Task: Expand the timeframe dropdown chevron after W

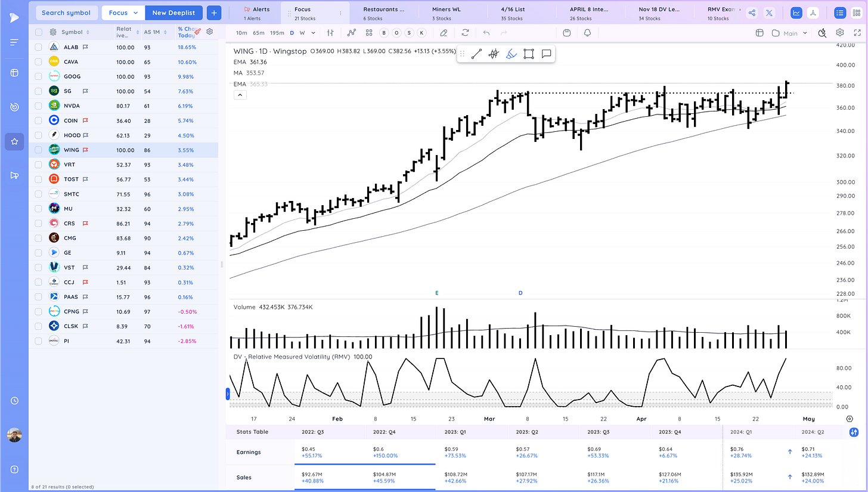Action: click(312, 33)
